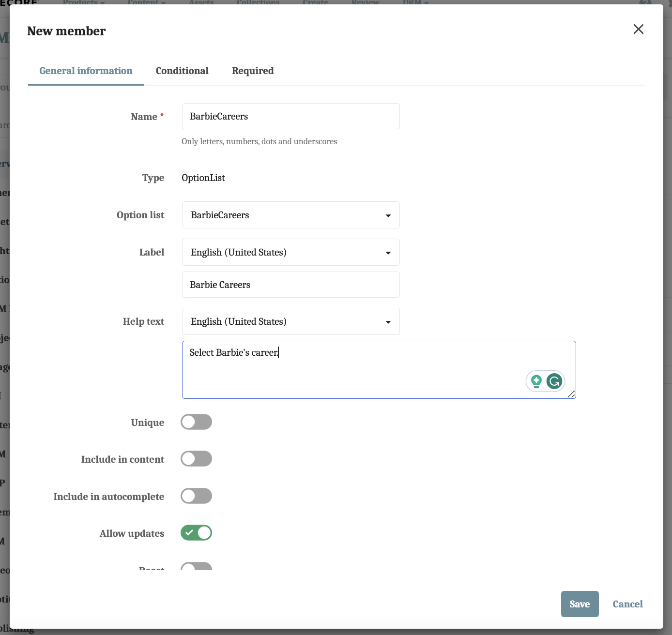This screenshot has width=672, height=635.
Task: Enable the Unique toggle
Action: (x=196, y=422)
